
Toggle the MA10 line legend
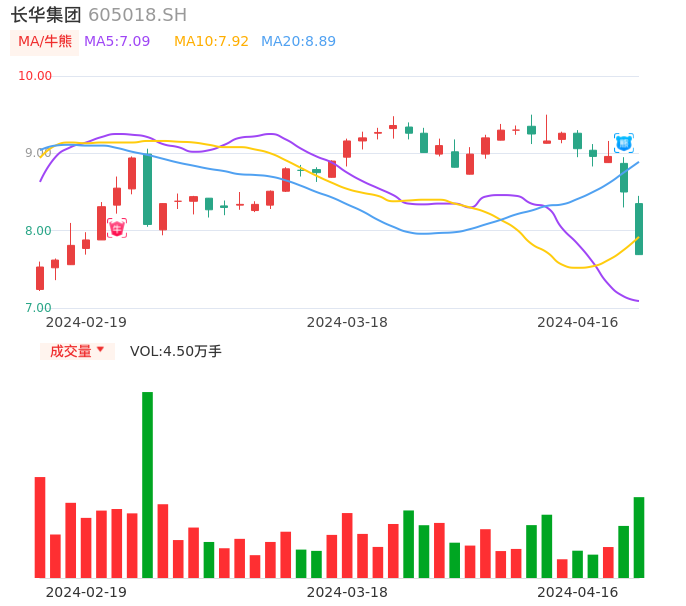point(211,42)
